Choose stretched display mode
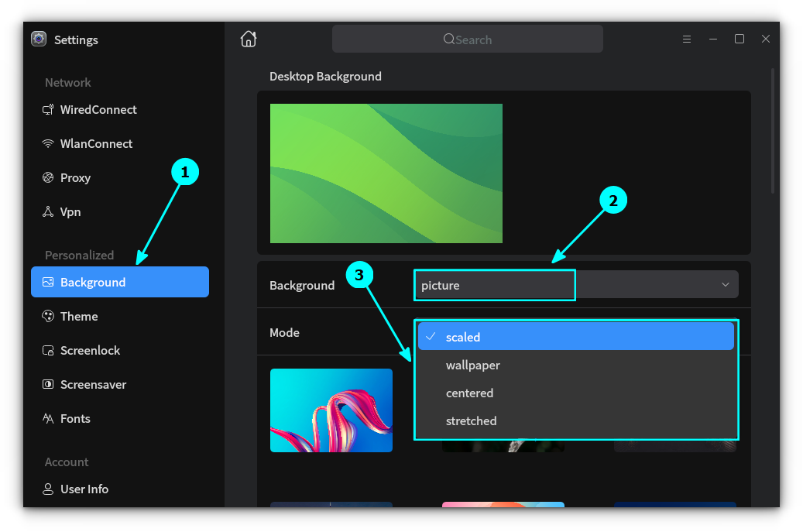The width and height of the screenshot is (803, 532). 472,420
